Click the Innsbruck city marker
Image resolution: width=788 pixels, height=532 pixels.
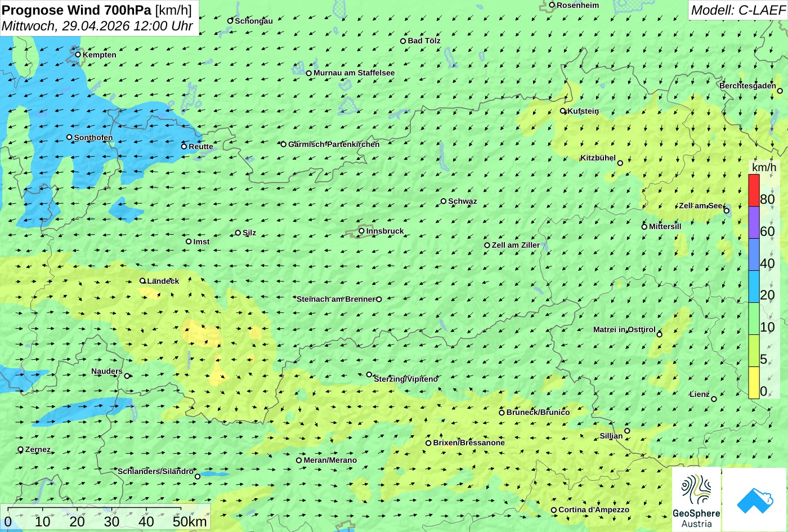click(361, 231)
